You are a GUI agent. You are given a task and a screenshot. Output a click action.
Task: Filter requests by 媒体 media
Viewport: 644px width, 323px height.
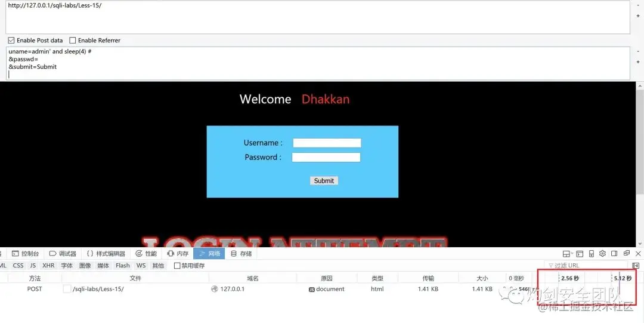tap(103, 266)
